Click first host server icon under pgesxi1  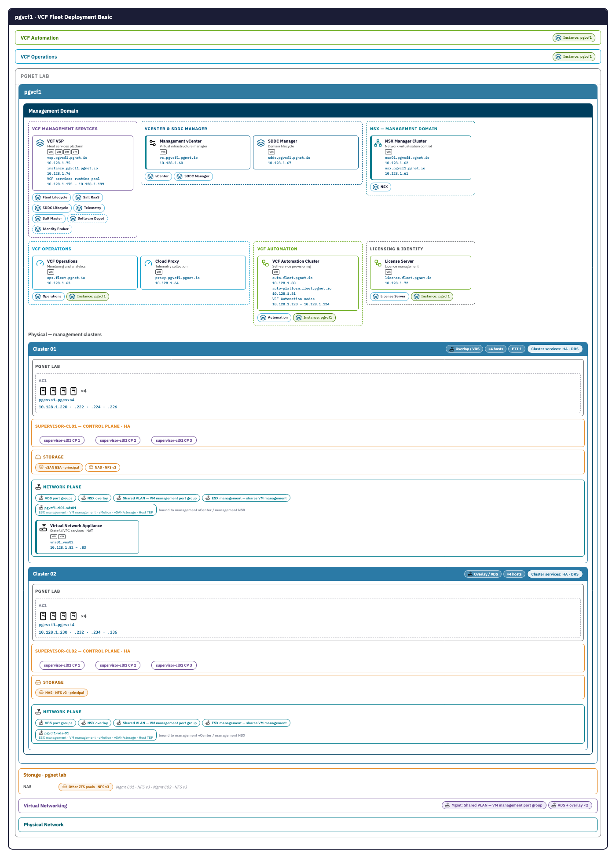[43, 616]
